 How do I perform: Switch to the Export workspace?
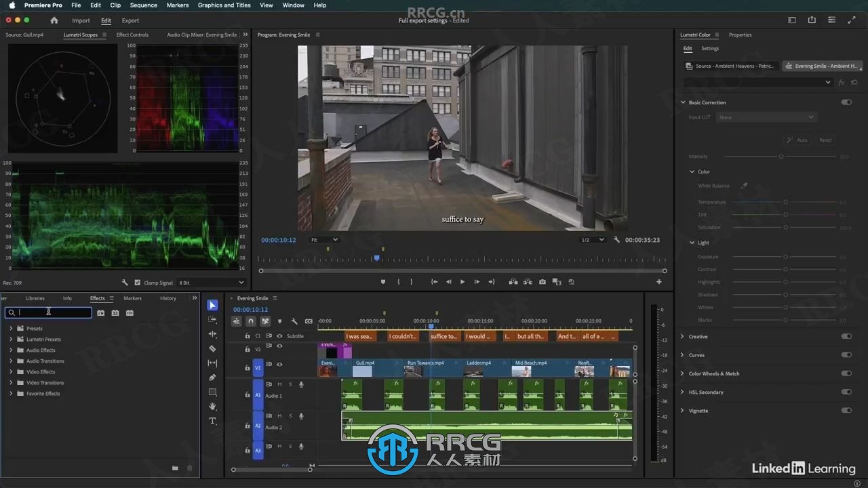click(130, 20)
